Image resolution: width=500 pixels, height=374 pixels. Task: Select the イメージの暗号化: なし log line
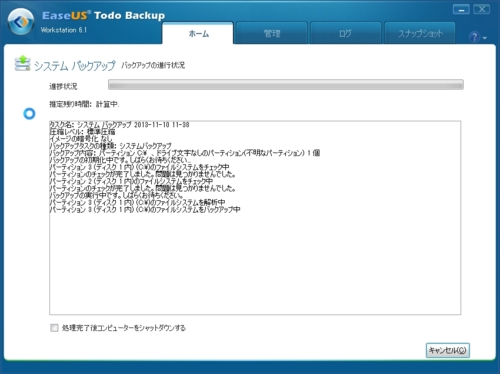coord(81,139)
